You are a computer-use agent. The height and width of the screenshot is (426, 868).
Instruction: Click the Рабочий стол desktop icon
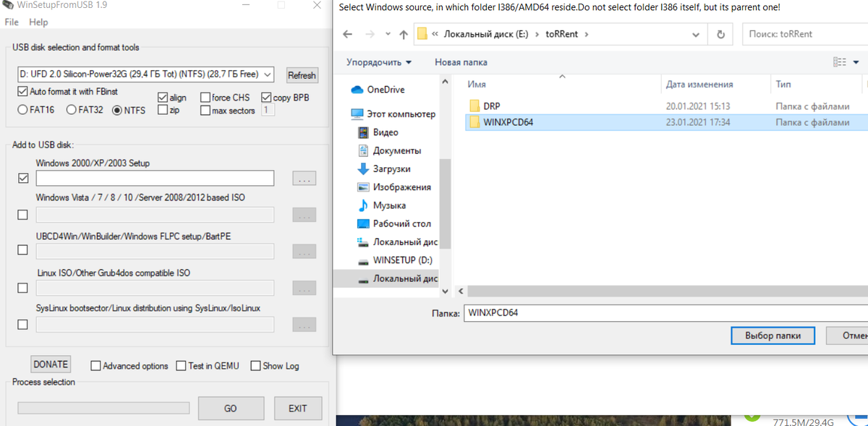(364, 223)
